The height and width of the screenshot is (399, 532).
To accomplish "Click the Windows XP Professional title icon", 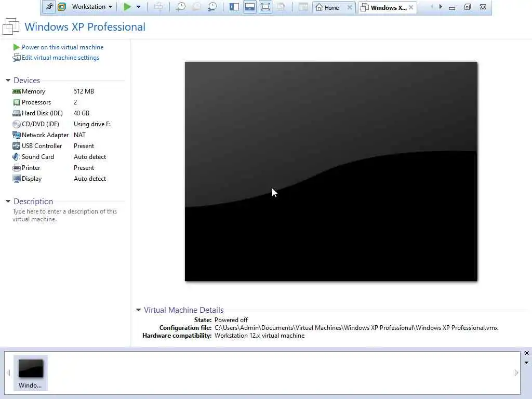I will coord(11,26).
